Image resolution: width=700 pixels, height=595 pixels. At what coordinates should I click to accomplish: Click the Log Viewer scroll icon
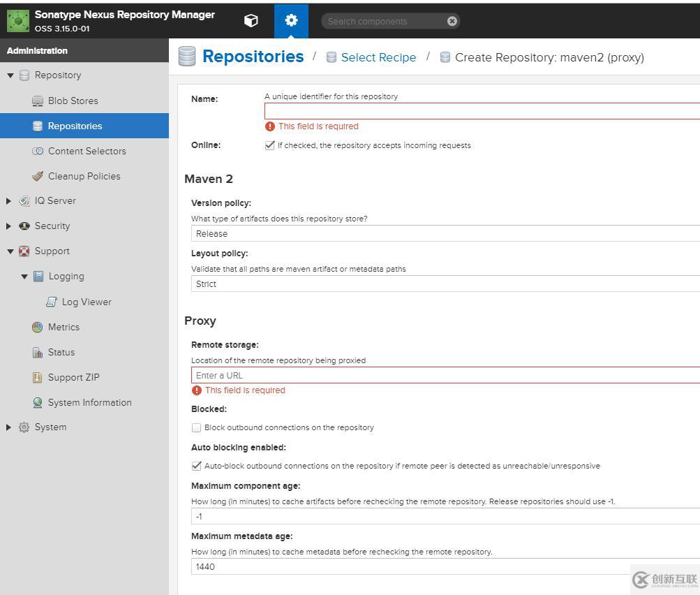(x=52, y=302)
